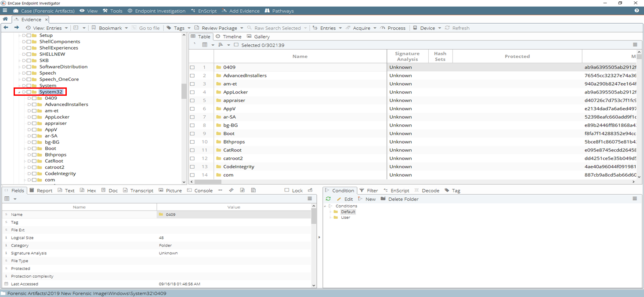This screenshot has width=644, height=297.
Task: Click the Go to file button
Action: coord(145,28)
